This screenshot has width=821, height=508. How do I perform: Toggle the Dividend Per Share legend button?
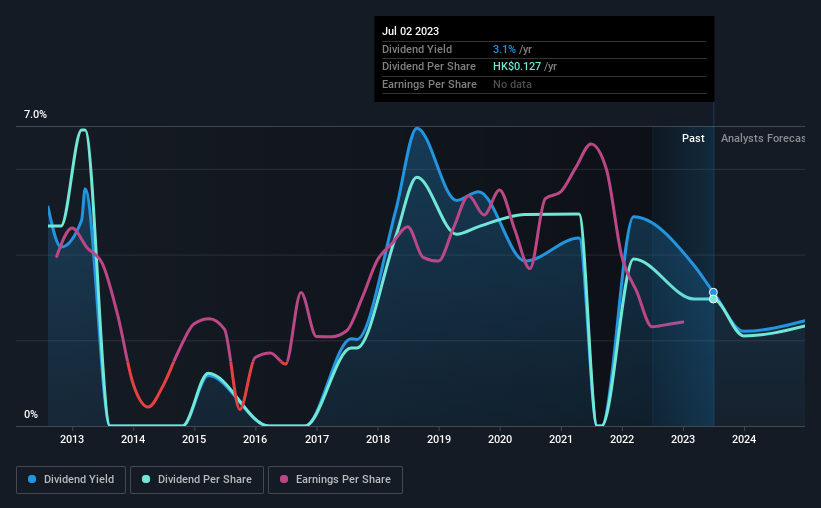click(197, 479)
